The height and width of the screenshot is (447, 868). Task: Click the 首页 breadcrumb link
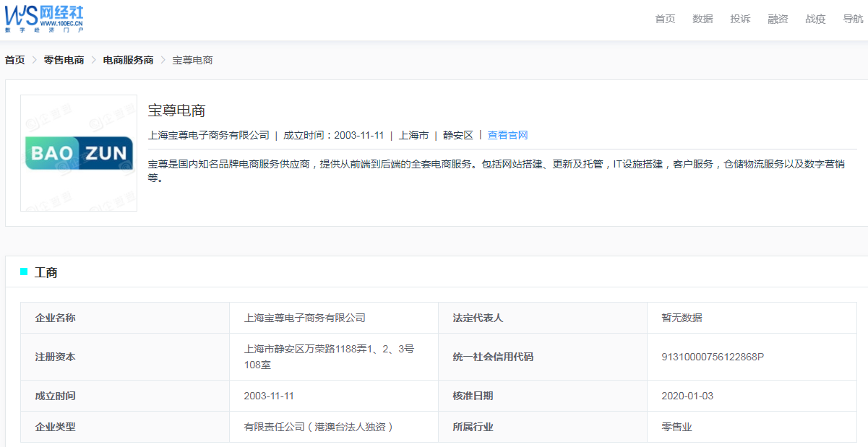coord(14,60)
